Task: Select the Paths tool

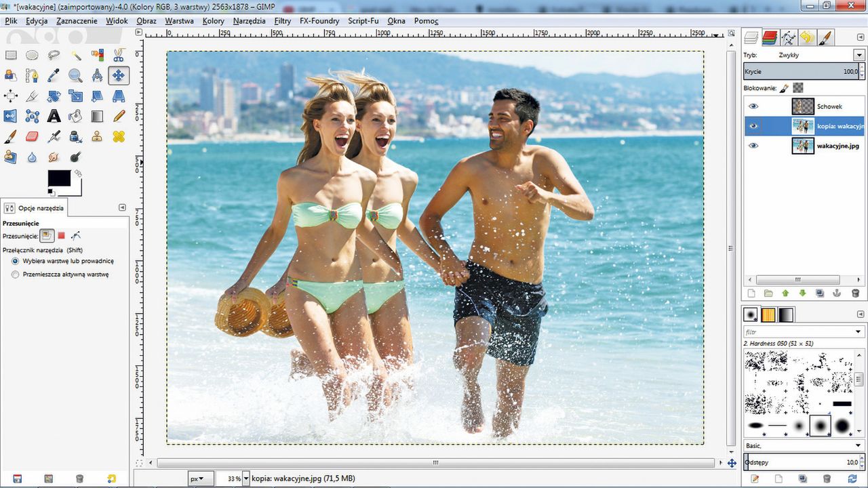Action: (32, 75)
